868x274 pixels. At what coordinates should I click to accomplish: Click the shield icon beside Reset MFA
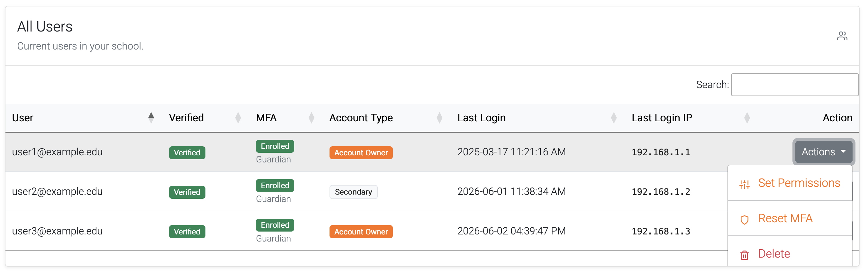pyautogui.click(x=744, y=220)
